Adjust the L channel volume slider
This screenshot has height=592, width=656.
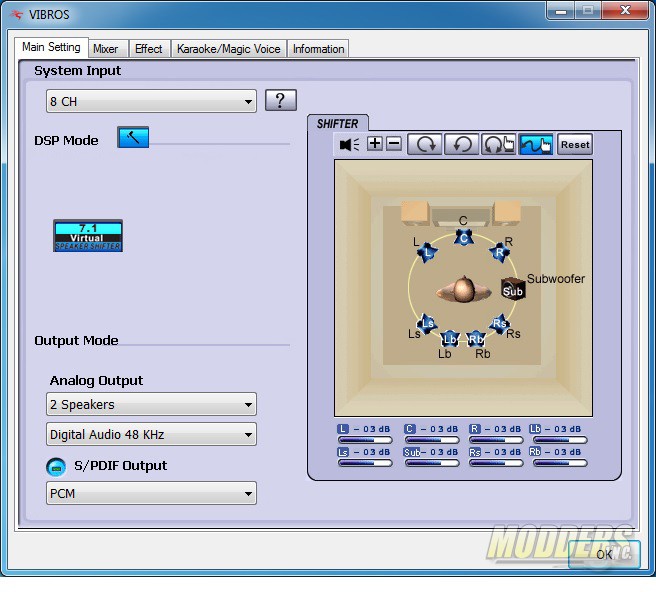tap(365, 440)
